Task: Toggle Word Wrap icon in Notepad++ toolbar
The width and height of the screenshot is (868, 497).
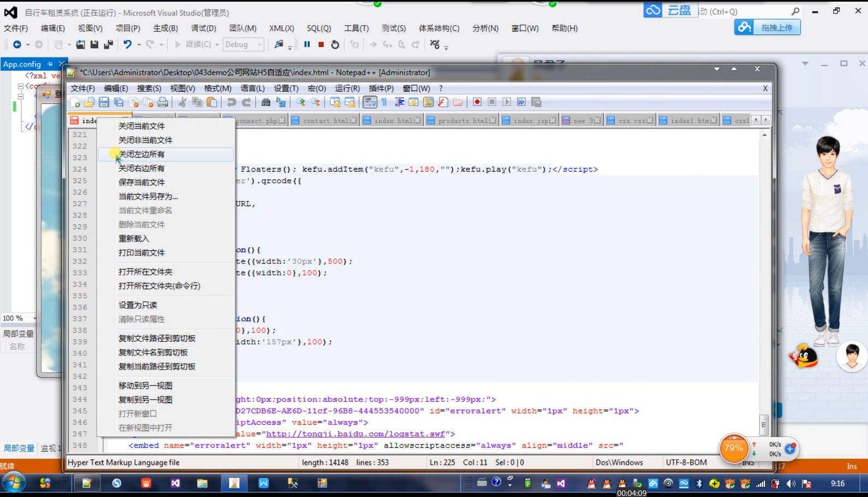Action: click(x=370, y=102)
